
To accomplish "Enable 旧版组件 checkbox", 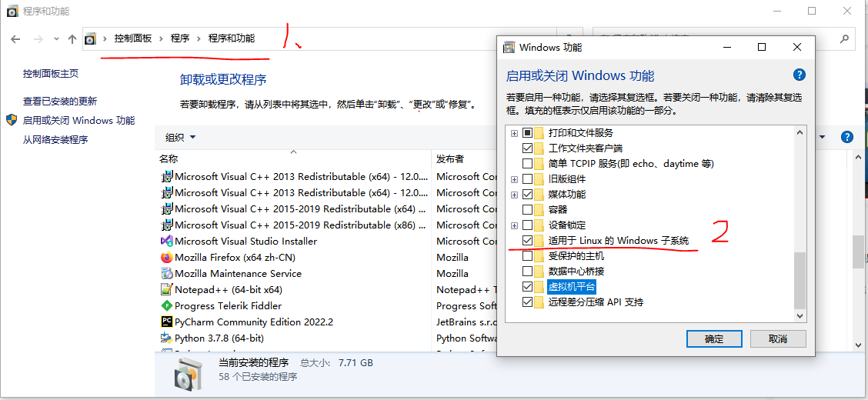I will point(528,179).
